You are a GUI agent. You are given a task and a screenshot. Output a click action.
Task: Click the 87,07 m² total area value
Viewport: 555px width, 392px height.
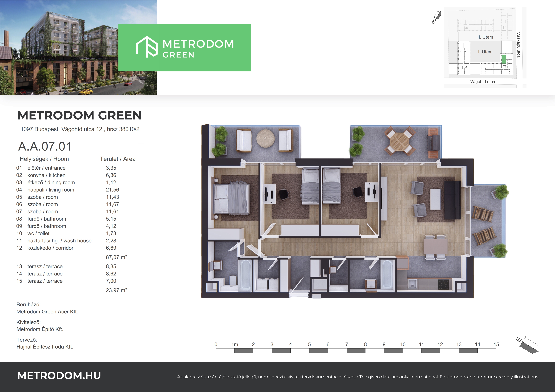coord(116,257)
